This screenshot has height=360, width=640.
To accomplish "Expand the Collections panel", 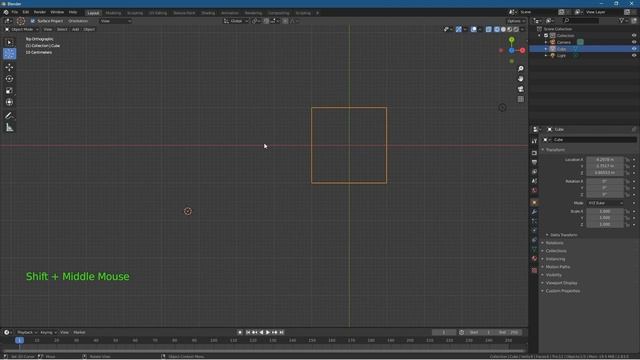I will pyautogui.click(x=556, y=251).
